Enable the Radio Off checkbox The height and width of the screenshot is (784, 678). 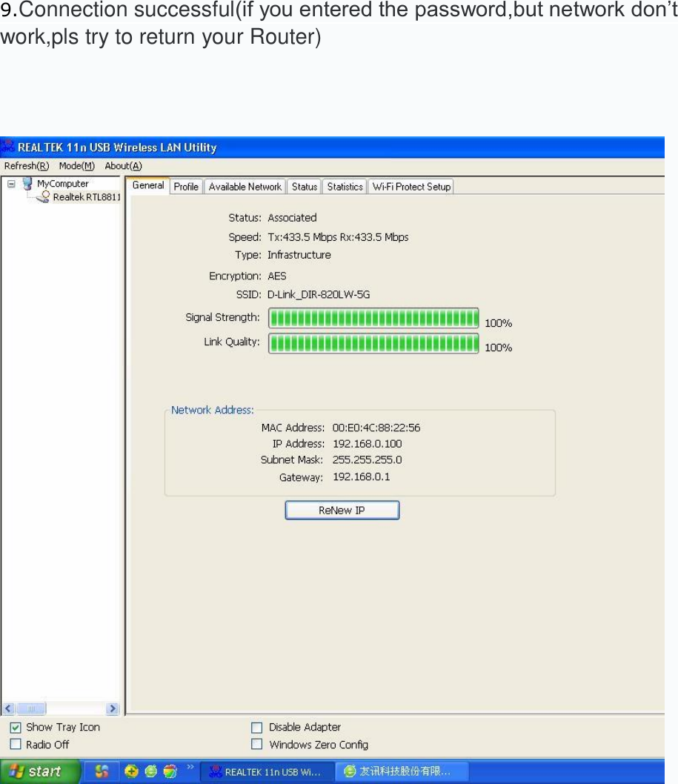point(16,745)
